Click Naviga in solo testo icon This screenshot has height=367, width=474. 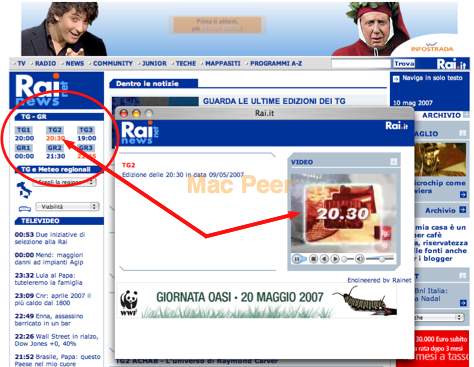click(x=396, y=79)
